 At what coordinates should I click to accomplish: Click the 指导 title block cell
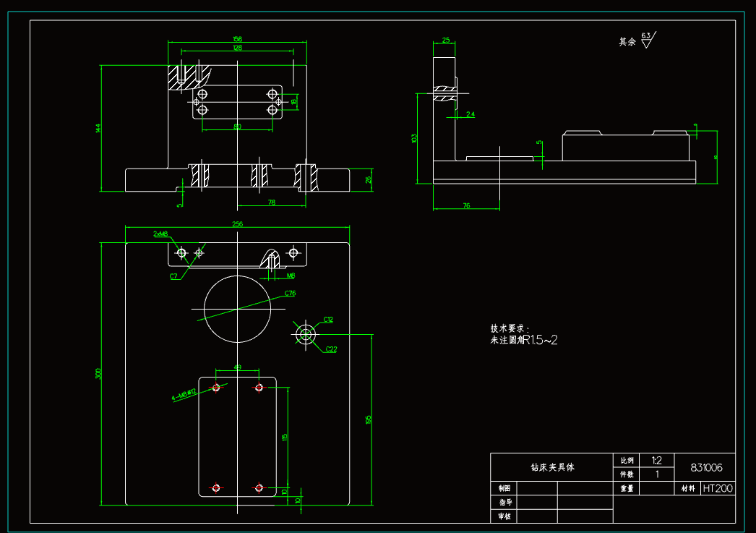504,502
